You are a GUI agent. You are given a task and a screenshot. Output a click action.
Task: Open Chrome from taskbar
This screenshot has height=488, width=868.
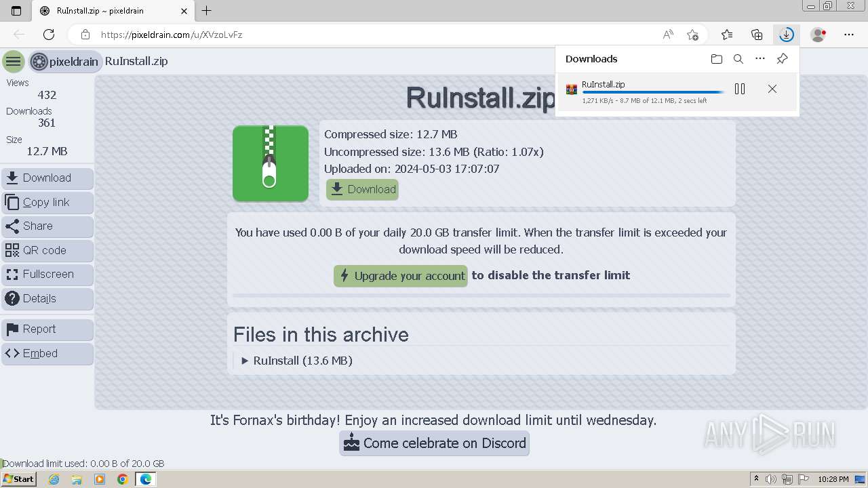click(x=123, y=479)
